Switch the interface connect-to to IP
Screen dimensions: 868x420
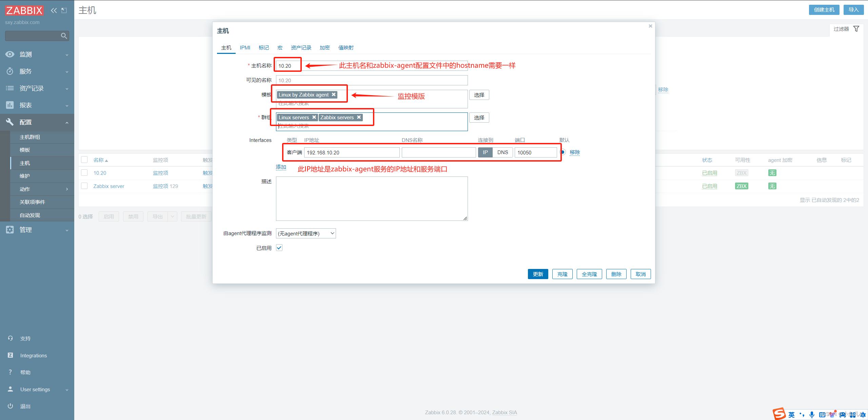485,152
